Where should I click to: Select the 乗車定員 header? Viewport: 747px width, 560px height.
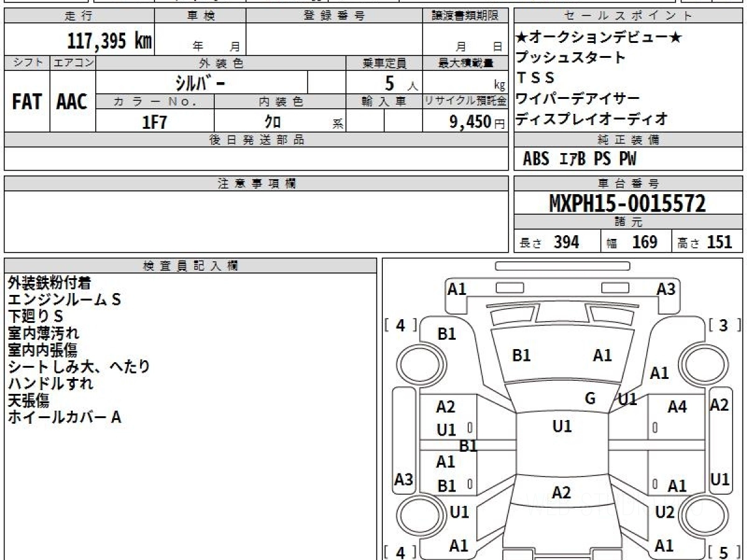(384, 63)
